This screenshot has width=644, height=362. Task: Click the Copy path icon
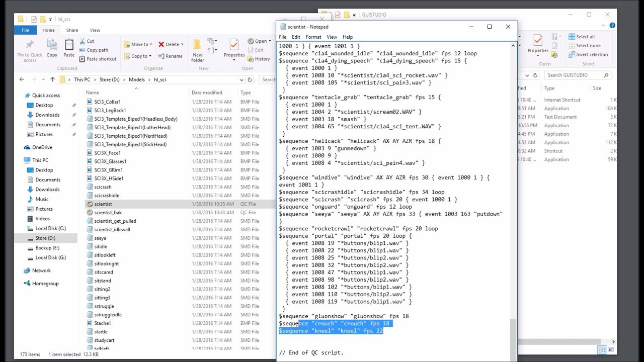[82, 50]
